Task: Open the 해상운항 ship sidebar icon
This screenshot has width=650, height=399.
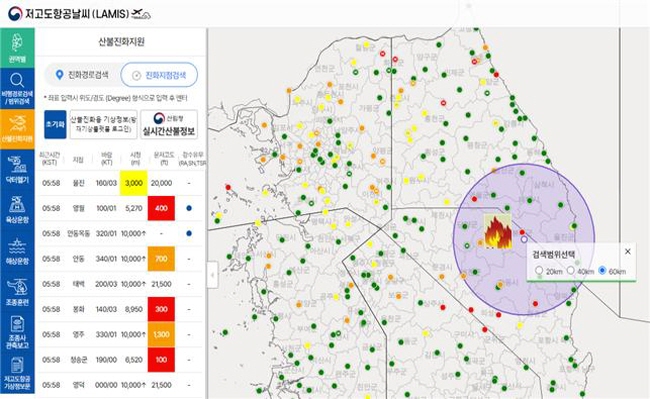Action: coord(17,250)
